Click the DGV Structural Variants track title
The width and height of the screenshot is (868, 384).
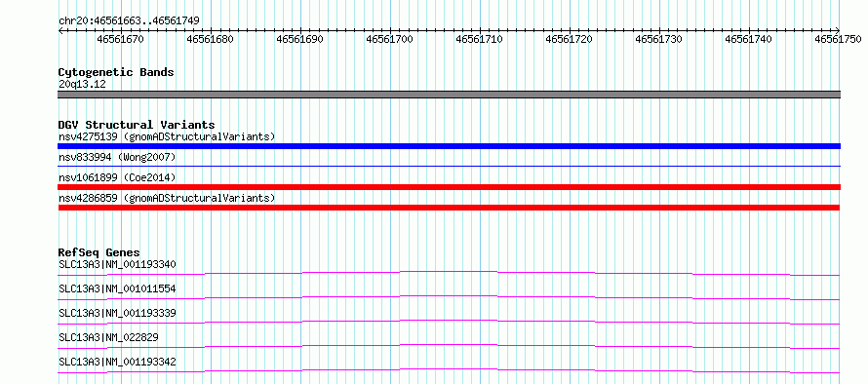pyautogui.click(x=137, y=125)
